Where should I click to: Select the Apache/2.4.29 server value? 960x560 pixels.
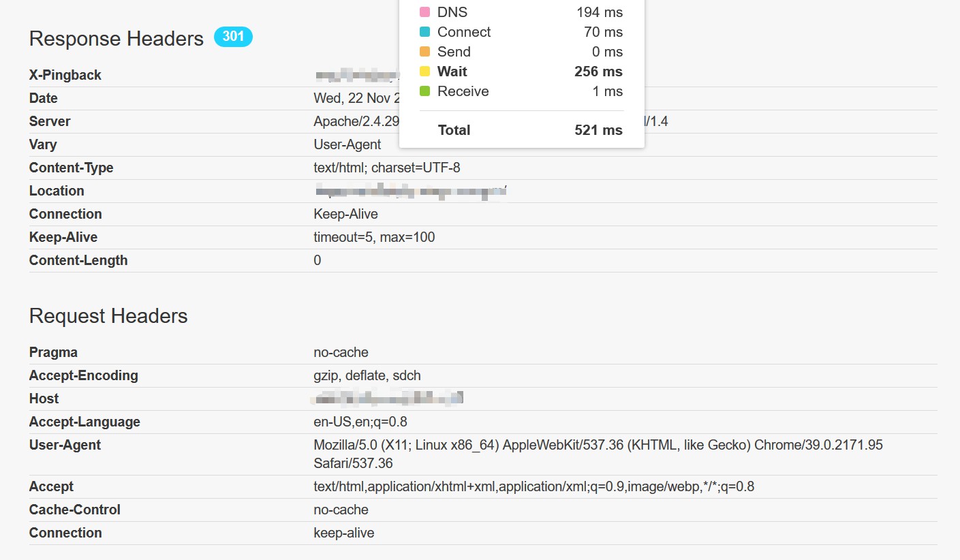[x=356, y=121]
